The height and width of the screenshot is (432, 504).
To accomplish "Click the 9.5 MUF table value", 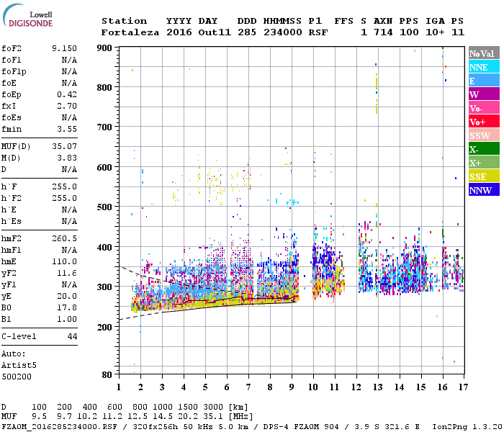I will point(39,417).
